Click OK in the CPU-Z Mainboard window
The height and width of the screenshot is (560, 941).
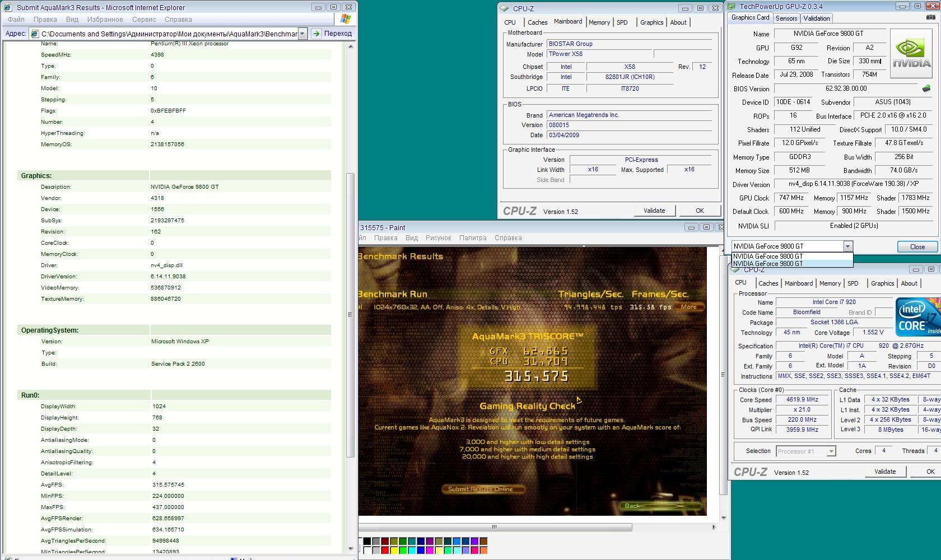(x=700, y=211)
